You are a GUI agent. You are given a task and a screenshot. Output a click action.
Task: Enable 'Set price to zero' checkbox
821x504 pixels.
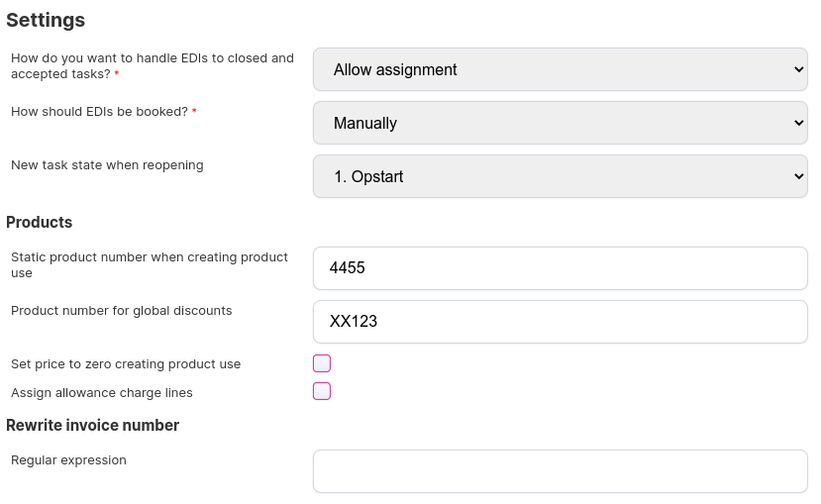(x=322, y=363)
